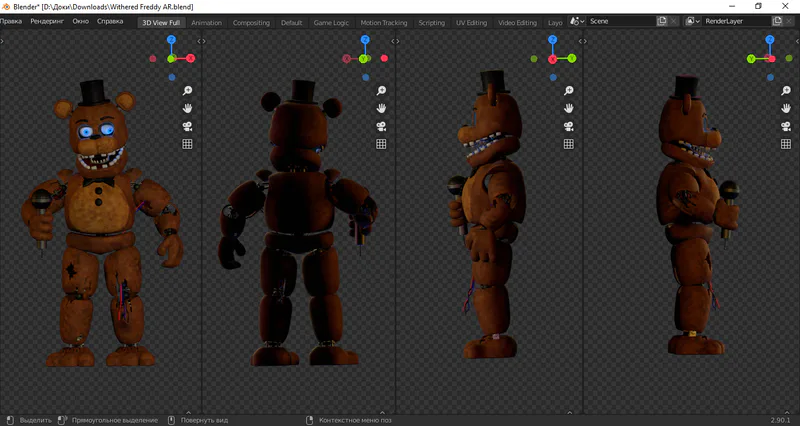Expand sidebar arrow of left-facing Freddy viewport
The image size is (800, 426).
580,41
